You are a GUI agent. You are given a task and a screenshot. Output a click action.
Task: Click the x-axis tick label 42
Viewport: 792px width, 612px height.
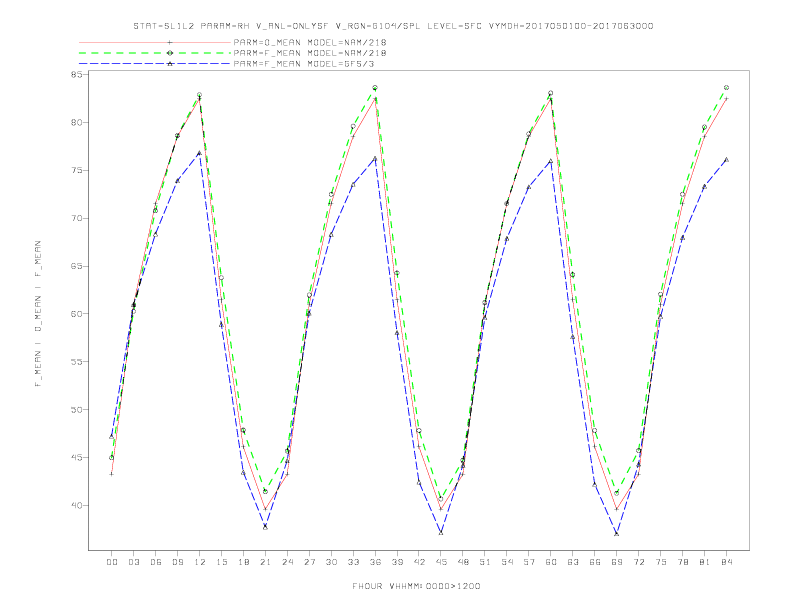[x=419, y=562]
